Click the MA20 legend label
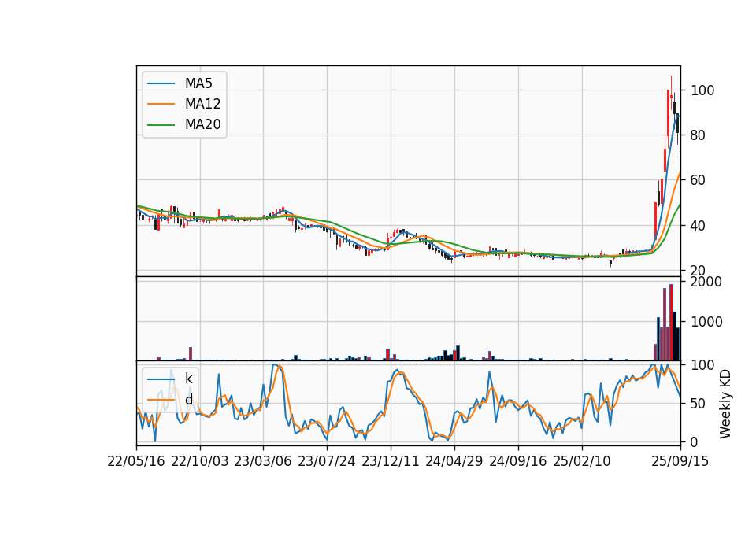The image size is (756, 543). (x=202, y=124)
